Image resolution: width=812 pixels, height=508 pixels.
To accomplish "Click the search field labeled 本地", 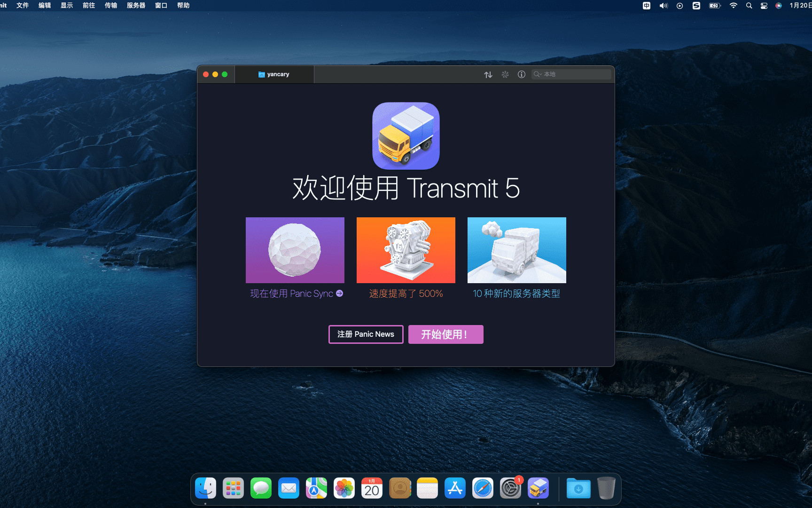I will point(571,74).
